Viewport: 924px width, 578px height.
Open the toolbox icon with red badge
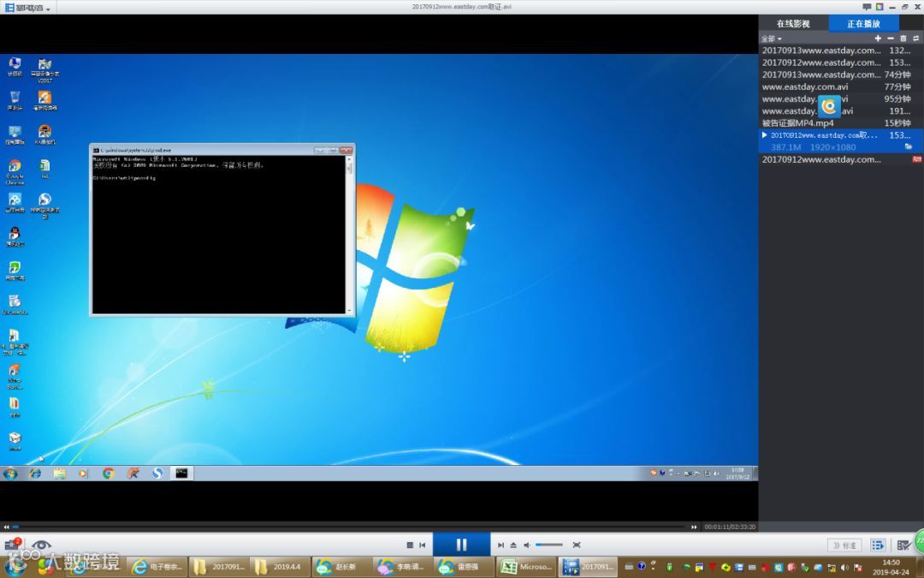point(12,545)
